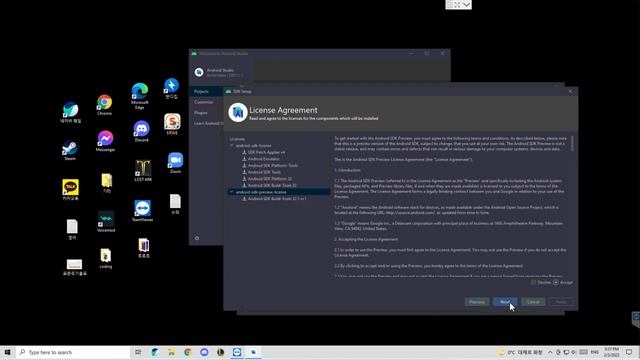Click the taskbar search box
This screenshot has height=360, width=640.
[x=73, y=352]
